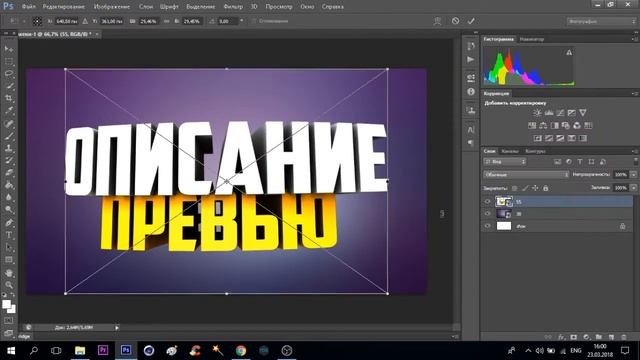Open the opacity slider arrow

click(x=633, y=175)
